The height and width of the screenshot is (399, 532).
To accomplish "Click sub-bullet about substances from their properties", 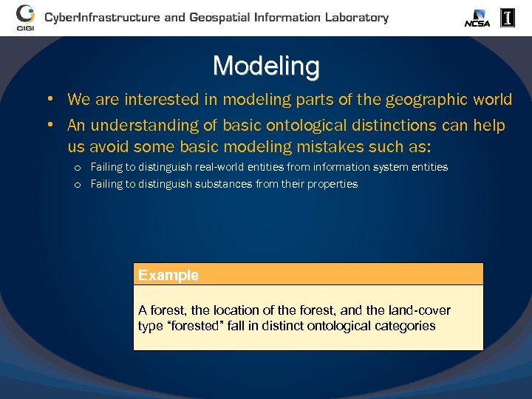I will pos(224,184).
